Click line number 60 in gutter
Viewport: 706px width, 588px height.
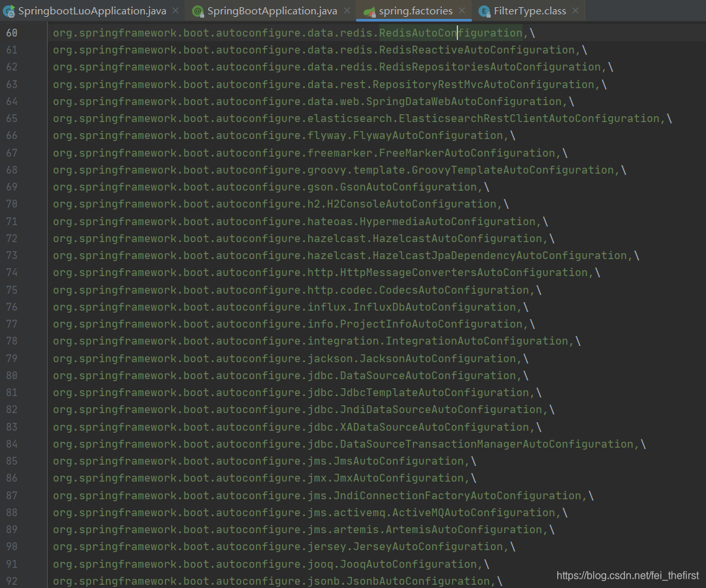pyautogui.click(x=12, y=33)
